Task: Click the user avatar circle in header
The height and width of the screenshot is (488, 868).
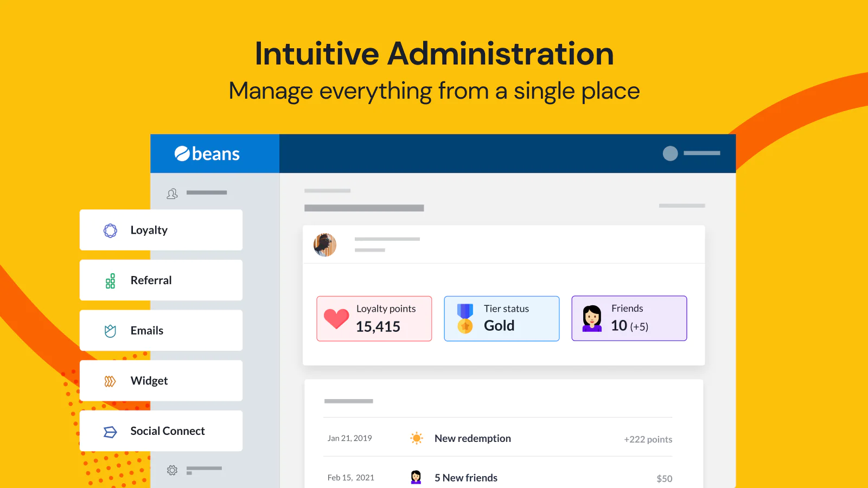Action: click(x=671, y=153)
